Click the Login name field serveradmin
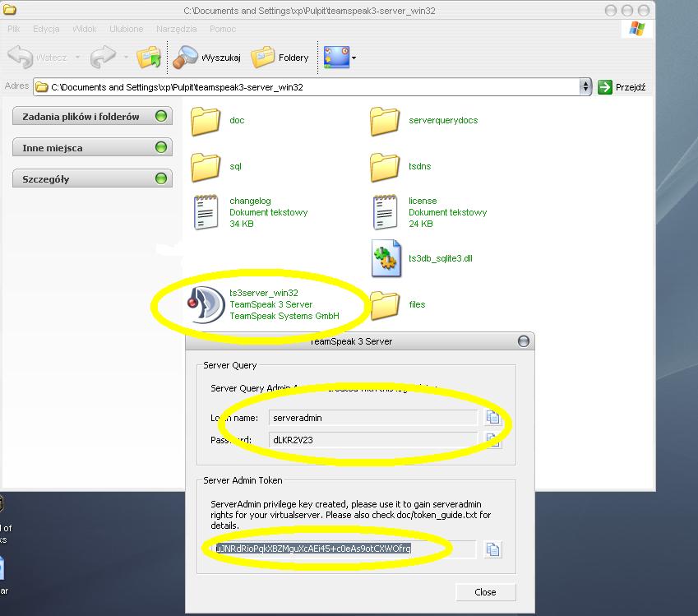Image resolution: width=698 pixels, height=616 pixels. point(373,418)
